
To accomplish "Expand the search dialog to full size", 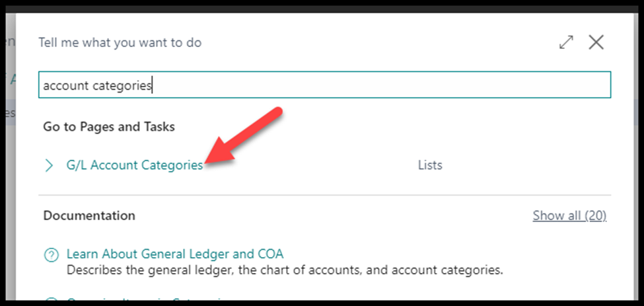I will point(566,42).
